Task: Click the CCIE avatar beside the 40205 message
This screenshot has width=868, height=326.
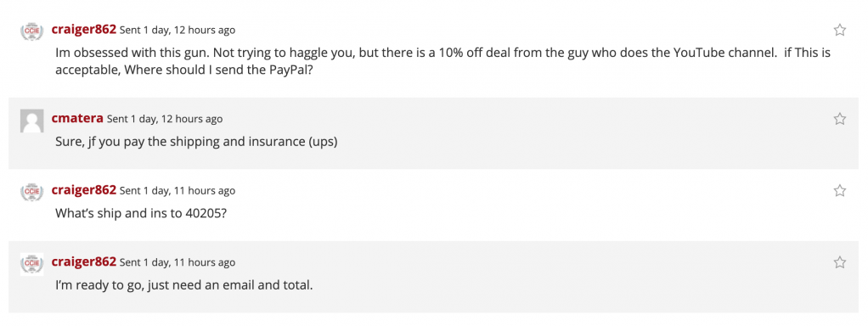Action: coord(31,192)
